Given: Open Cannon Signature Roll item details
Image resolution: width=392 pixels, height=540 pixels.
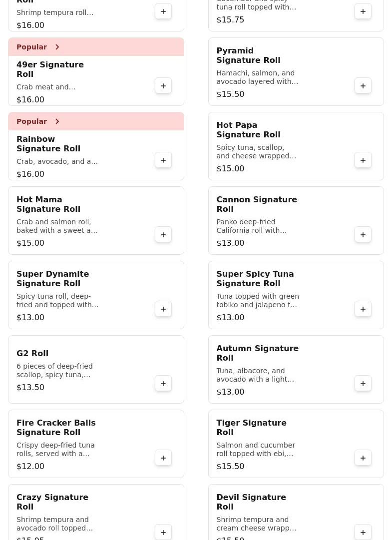Looking at the screenshot, I should (256, 204).
